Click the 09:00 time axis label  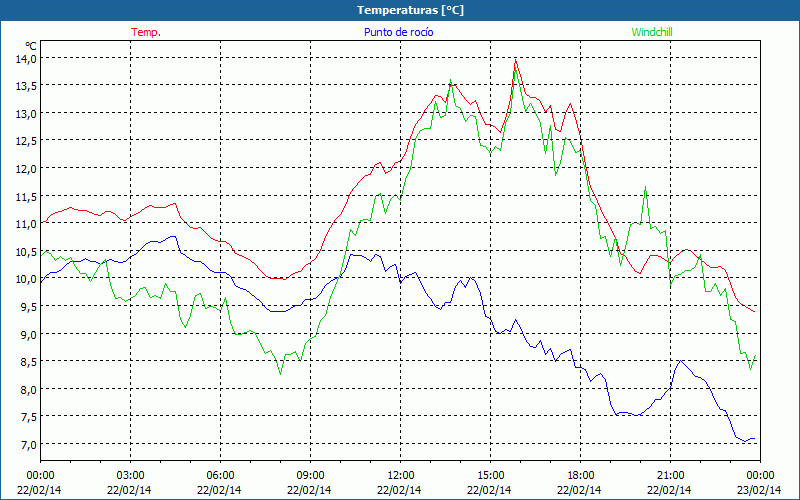pyautogui.click(x=310, y=476)
